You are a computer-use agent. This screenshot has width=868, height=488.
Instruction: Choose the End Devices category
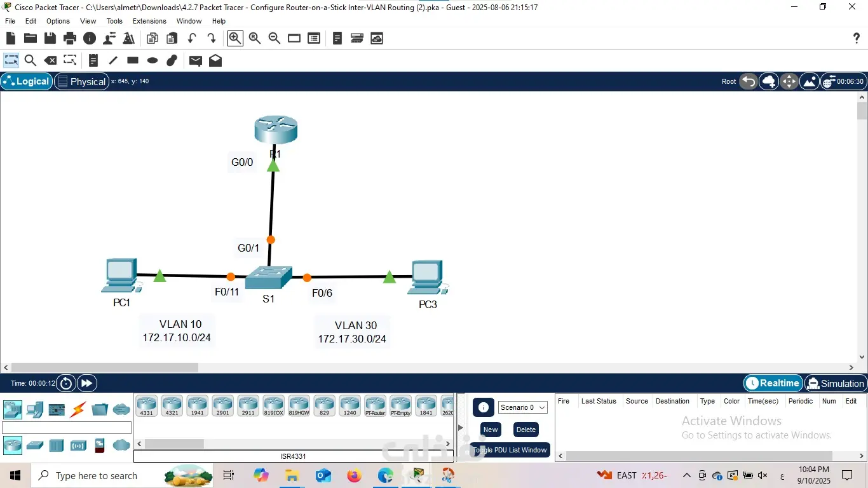[34, 409]
